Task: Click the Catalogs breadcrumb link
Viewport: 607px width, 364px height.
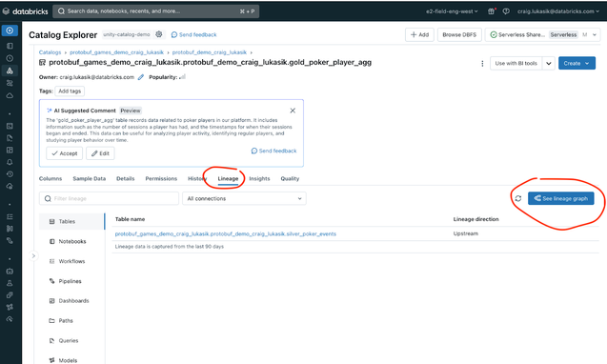Action: pyautogui.click(x=50, y=52)
